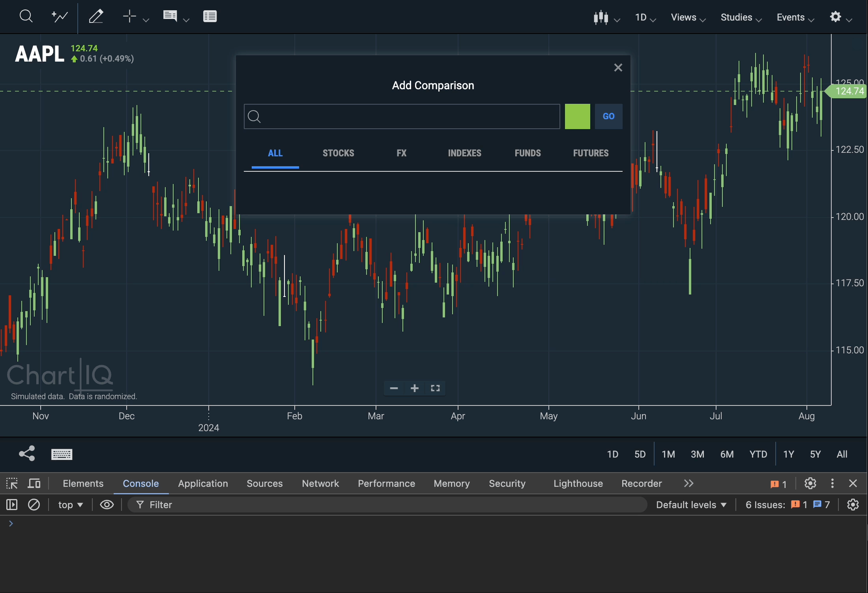
Task: Toggle DevTools device toolbar icon
Action: (x=35, y=484)
